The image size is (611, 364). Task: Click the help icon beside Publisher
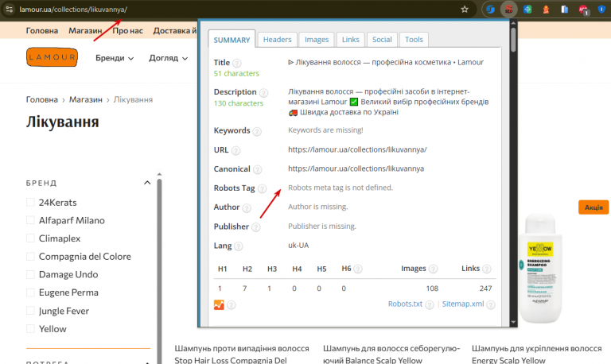(x=255, y=227)
